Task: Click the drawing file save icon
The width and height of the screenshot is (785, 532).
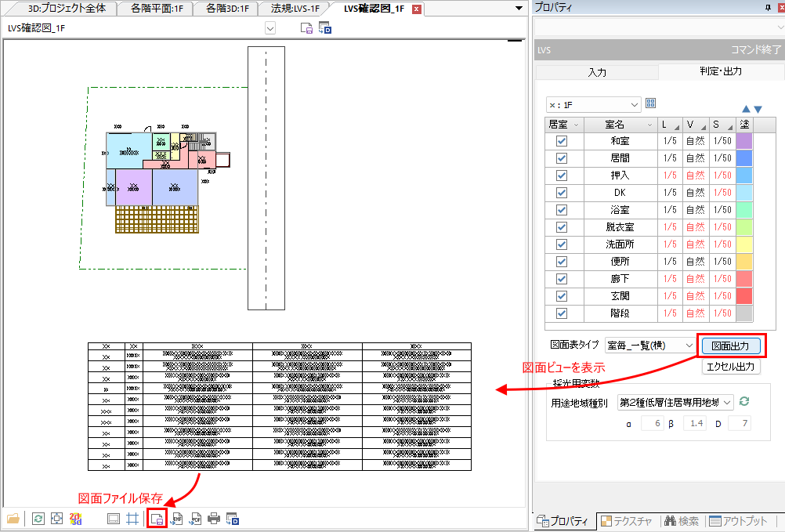Action: point(157,519)
